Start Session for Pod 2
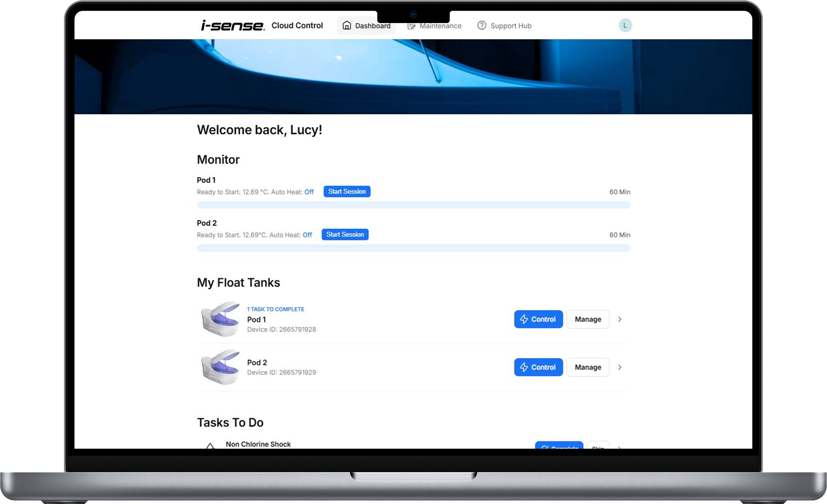 point(345,234)
